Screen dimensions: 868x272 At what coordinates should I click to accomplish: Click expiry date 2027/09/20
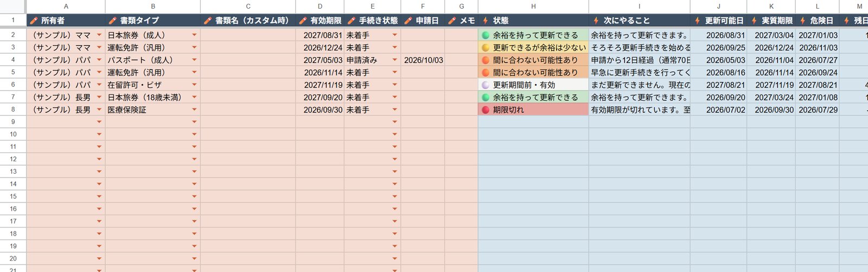[x=323, y=97]
